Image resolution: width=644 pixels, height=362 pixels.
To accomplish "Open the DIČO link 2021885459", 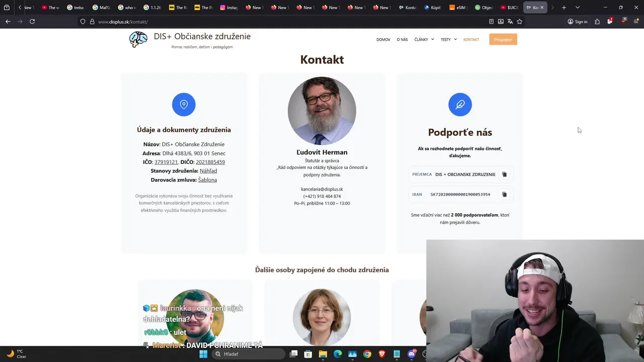I will [x=210, y=162].
